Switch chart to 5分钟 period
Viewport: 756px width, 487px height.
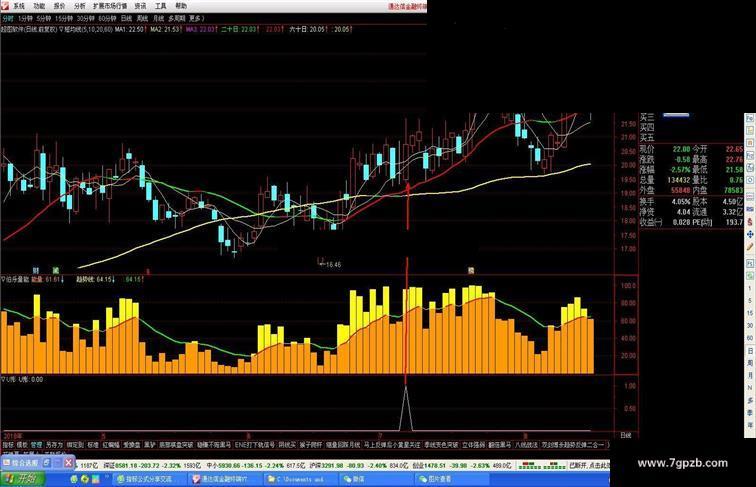tap(43, 18)
